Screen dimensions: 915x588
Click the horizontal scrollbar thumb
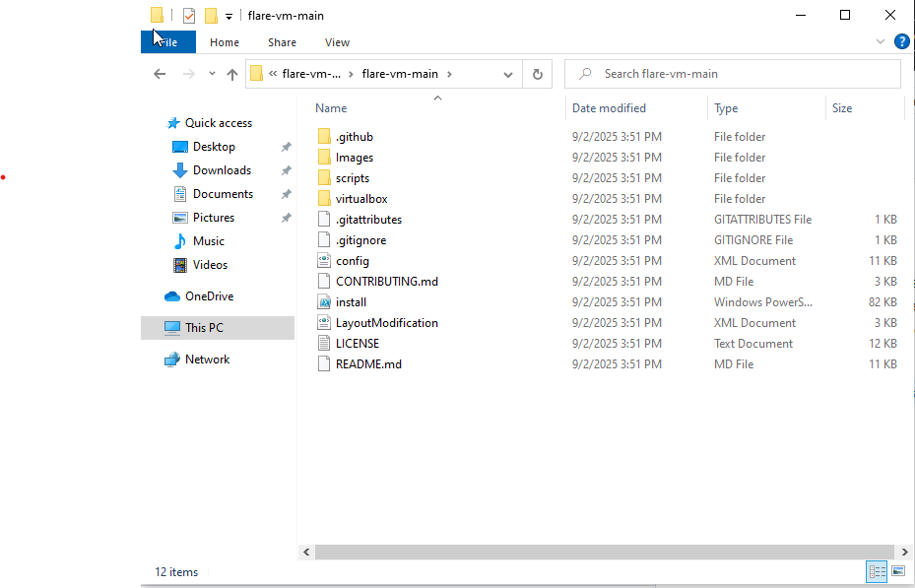[605, 552]
